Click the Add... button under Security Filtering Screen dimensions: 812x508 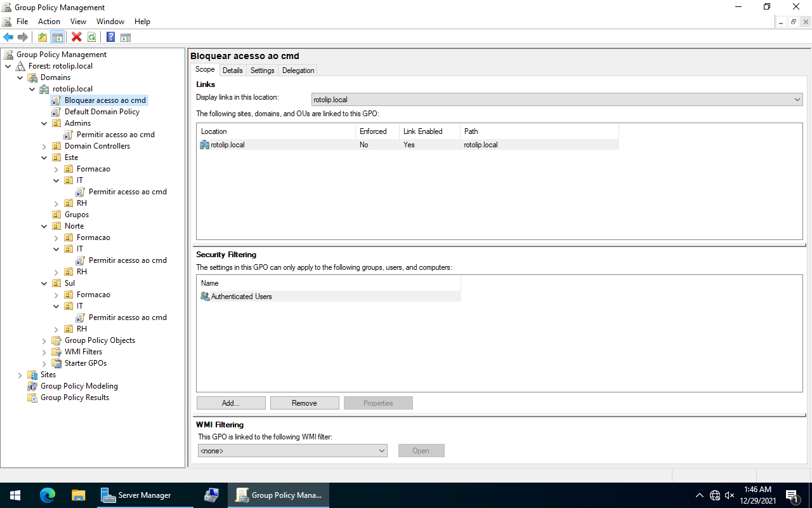pos(231,403)
